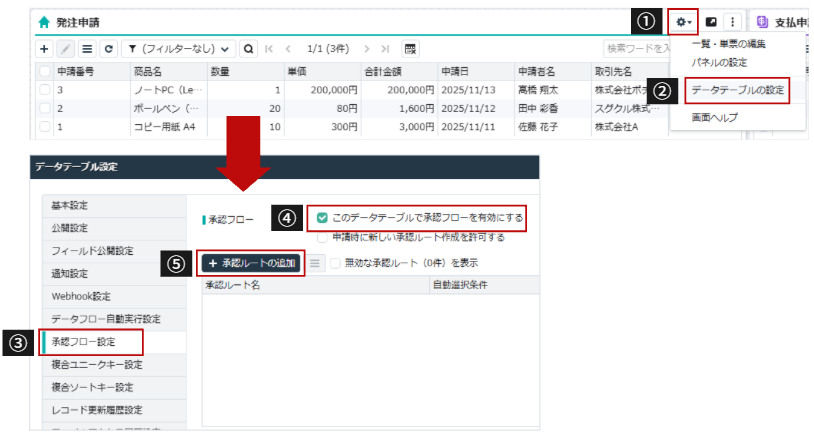Click the panel window icon next to gear

pos(711,21)
